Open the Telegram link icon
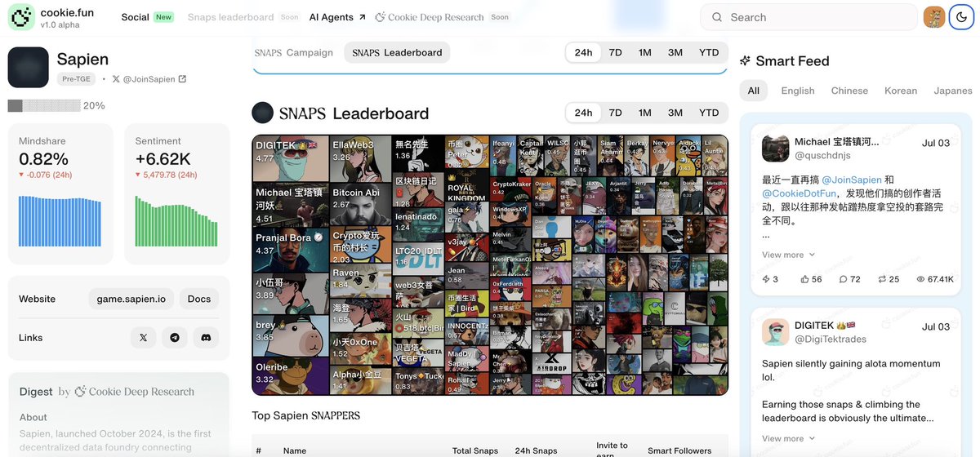The image size is (980, 457). pyautogui.click(x=175, y=337)
